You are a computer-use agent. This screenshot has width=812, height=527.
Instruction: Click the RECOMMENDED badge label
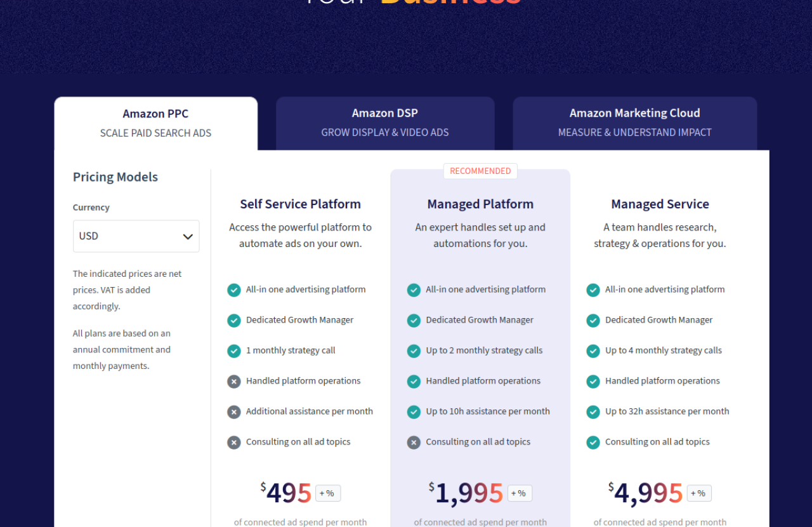(x=480, y=171)
